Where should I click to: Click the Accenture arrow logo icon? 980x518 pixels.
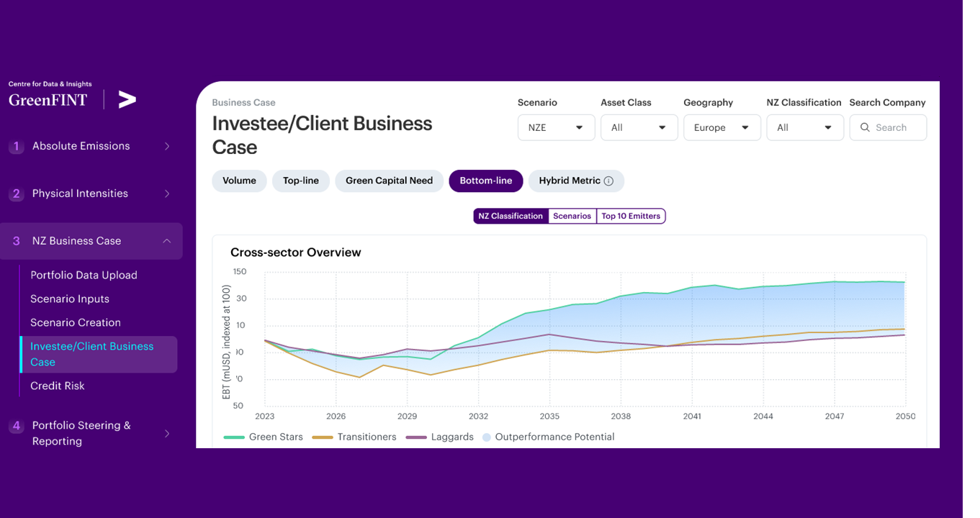[127, 100]
